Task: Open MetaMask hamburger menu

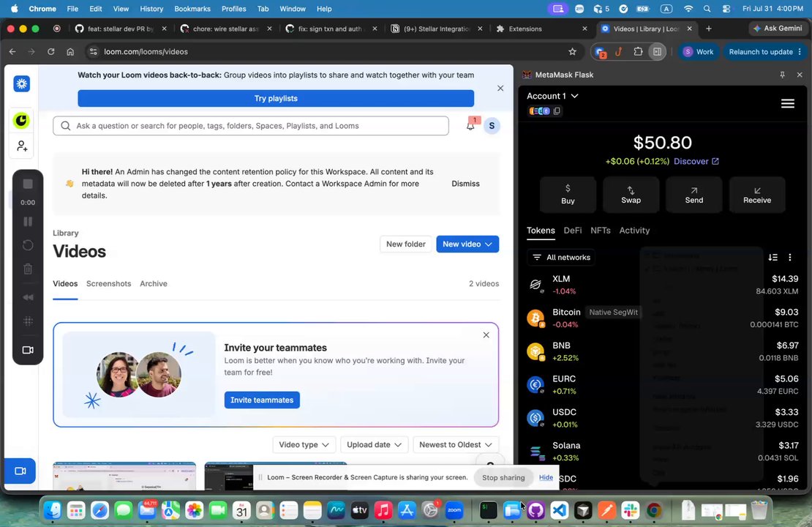Action: point(788,104)
